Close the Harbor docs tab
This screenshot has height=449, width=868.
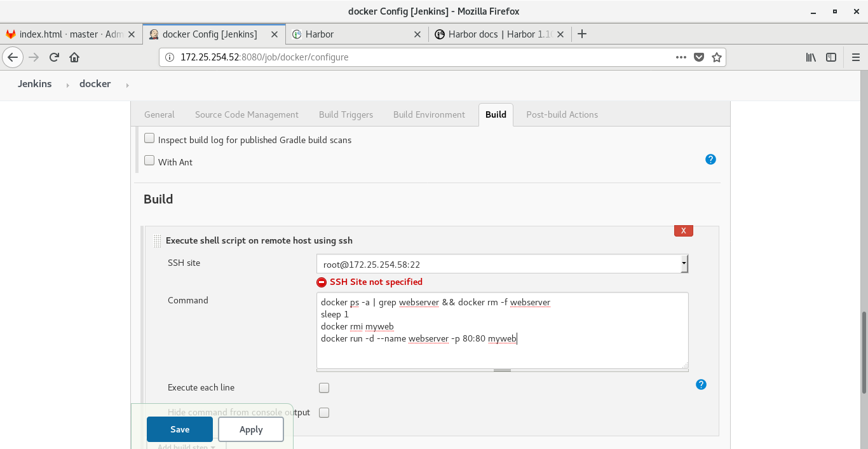pyautogui.click(x=560, y=34)
